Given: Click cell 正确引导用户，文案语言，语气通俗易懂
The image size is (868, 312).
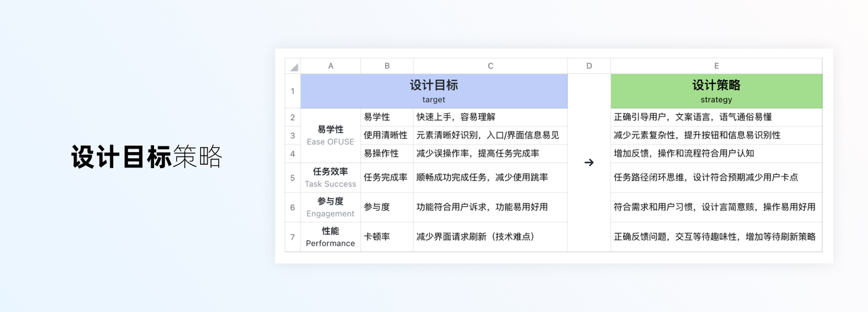Looking at the screenshot, I should pyautogui.click(x=716, y=117).
